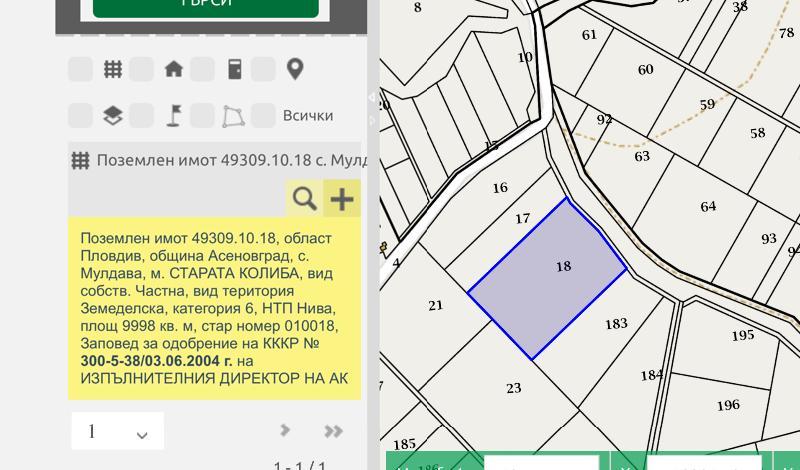Screen dimensions: 800x470
Task: Click the house buildings icon
Action: [x=173, y=69]
